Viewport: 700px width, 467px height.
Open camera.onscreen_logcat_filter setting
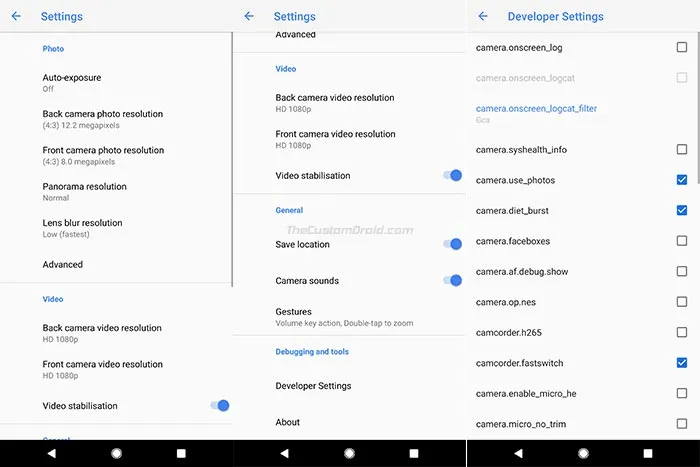click(x=583, y=113)
